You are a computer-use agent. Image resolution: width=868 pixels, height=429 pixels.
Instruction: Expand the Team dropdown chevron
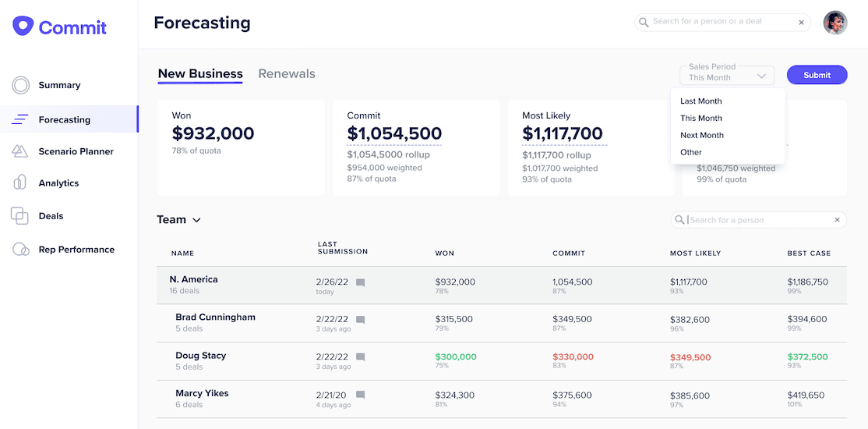point(196,220)
